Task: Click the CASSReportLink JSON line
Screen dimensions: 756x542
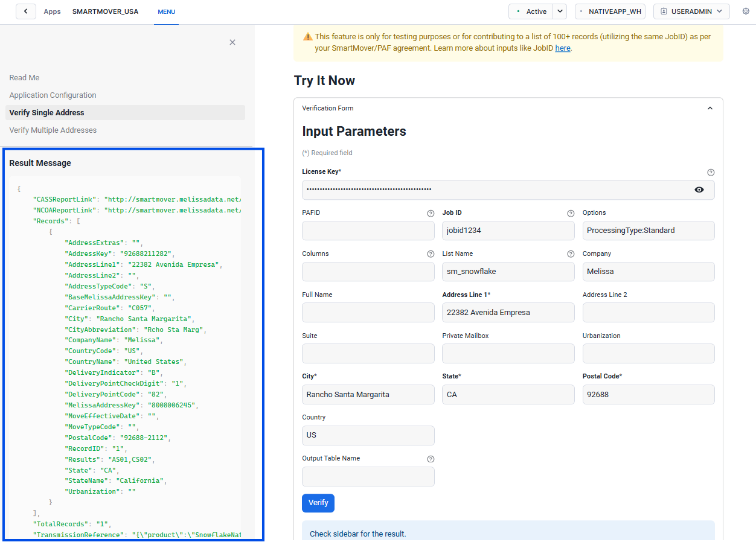Action: point(137,199)
